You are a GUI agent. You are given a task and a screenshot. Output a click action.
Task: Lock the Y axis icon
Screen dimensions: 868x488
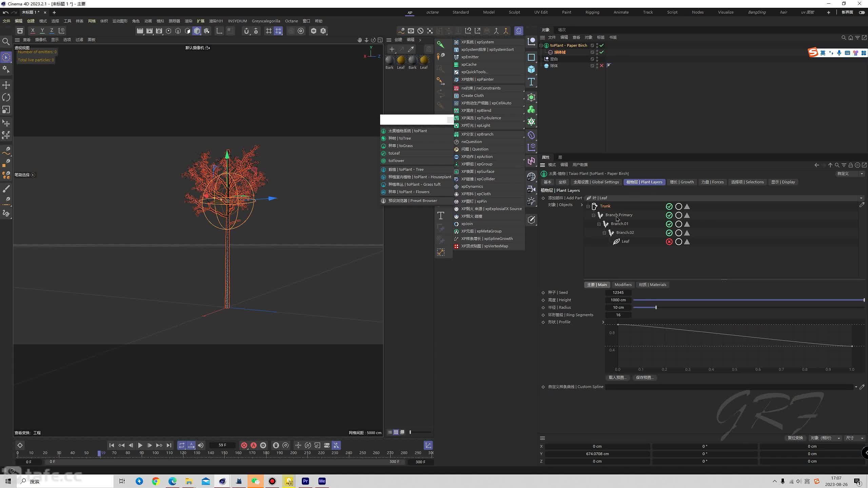(42, 31)
